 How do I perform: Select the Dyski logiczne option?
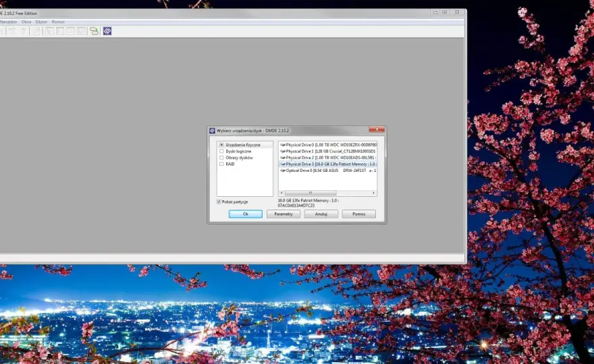click(x=236, y=152)
